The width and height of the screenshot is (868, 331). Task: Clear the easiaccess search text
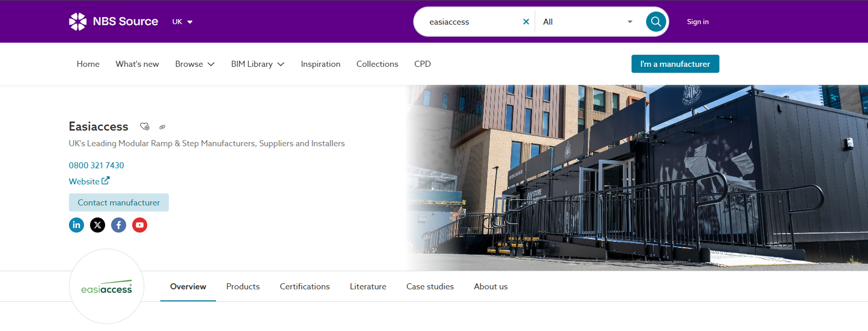pos(526,22)
